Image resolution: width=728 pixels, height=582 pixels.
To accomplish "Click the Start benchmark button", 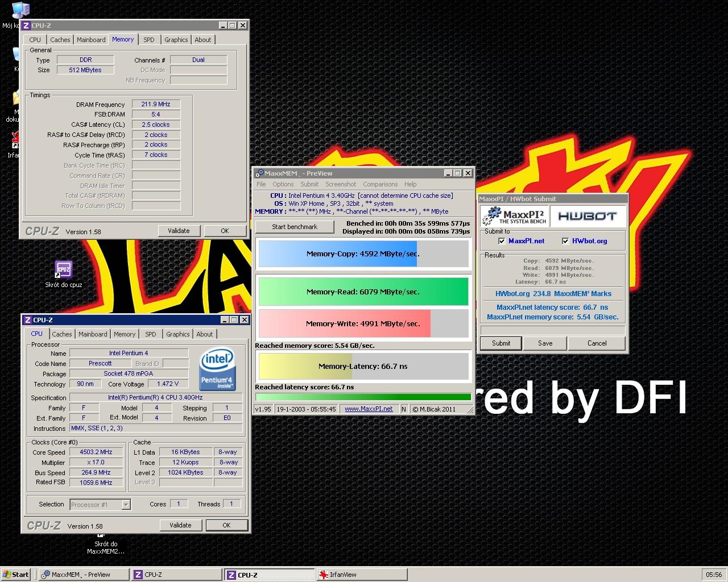I will (x=295, y=227).
